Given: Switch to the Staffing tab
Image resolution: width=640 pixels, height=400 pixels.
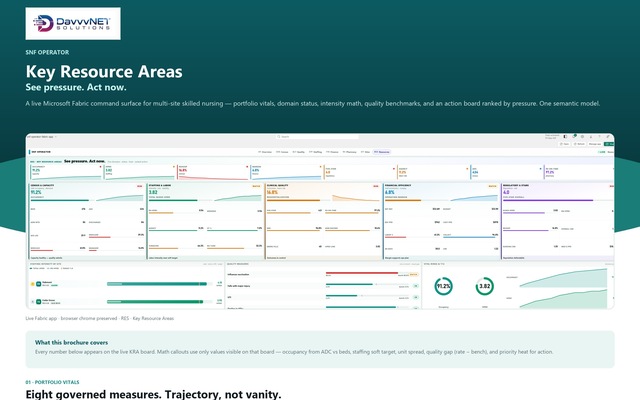Looking at the screenshot, I should [316, 152].
